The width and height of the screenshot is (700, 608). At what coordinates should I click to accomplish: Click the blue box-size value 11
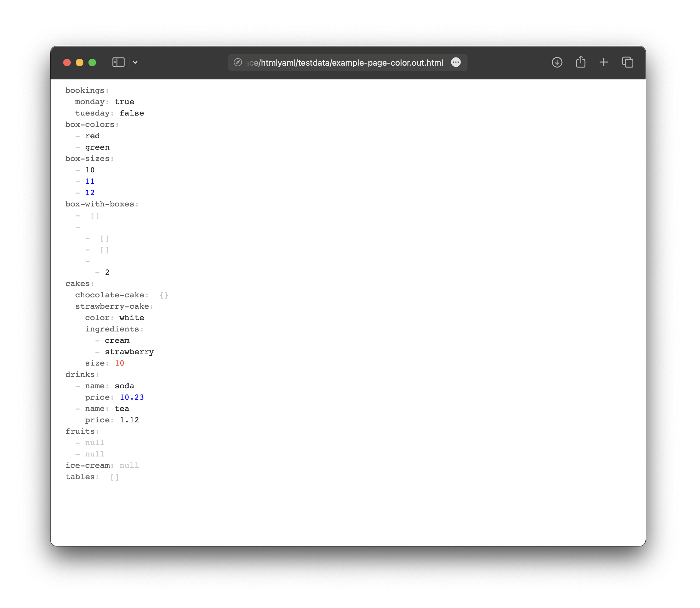[x=90, y=182]
